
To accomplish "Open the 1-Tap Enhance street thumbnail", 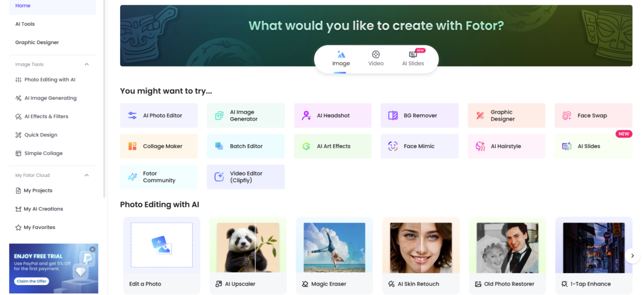I will (594, 247).
